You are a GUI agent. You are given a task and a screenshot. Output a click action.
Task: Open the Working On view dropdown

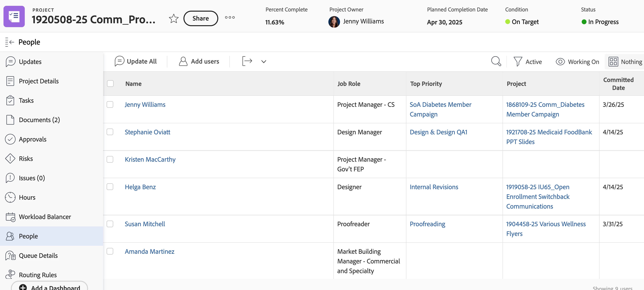coord(577,62)
